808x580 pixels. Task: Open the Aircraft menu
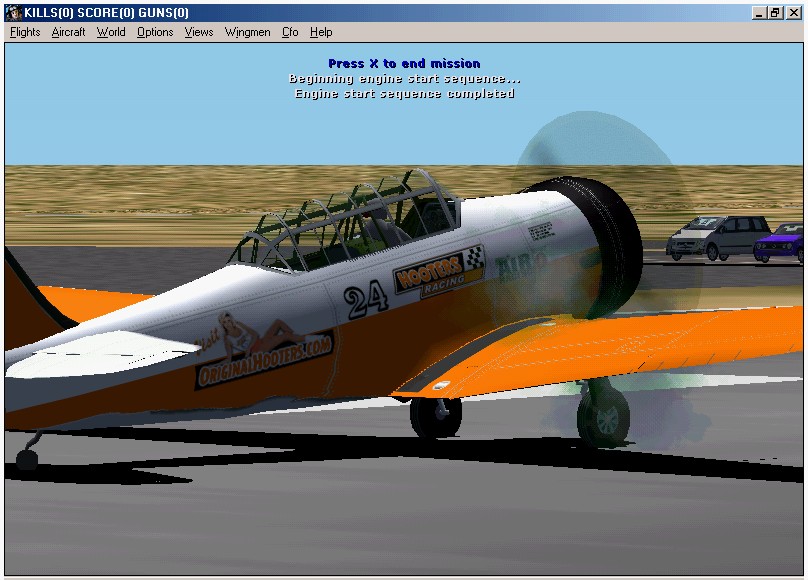[68, 32]
